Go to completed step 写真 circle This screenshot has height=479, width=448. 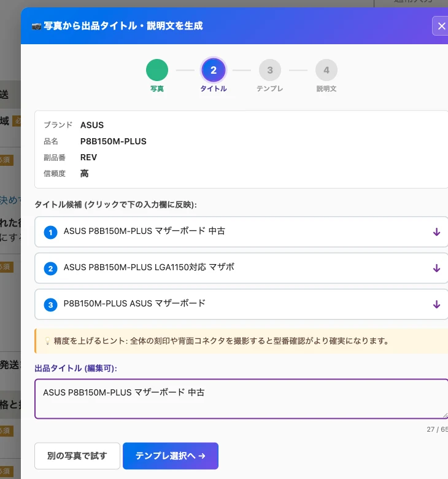(x=157, y=70)
